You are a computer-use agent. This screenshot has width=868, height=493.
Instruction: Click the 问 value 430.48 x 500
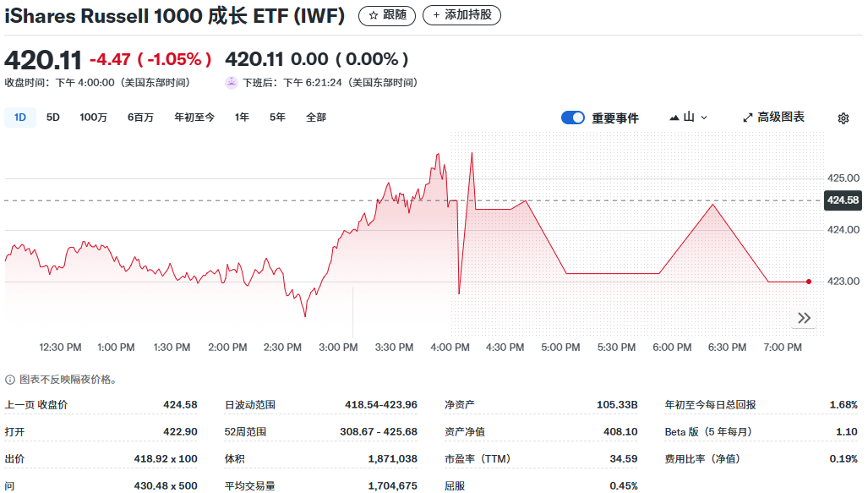pyautogui.click(x=166, y=485)
